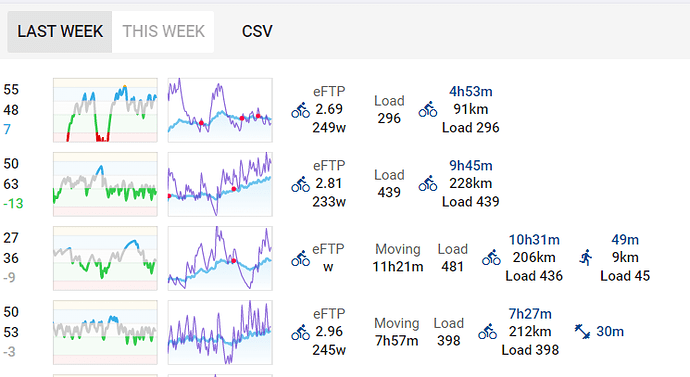Open second week's fitness trend chart thumbnail

(x=220, y=184)
